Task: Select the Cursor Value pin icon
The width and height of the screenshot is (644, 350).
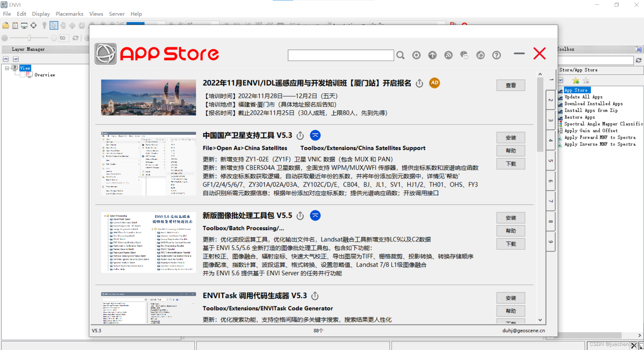Action: click(44, 25)
